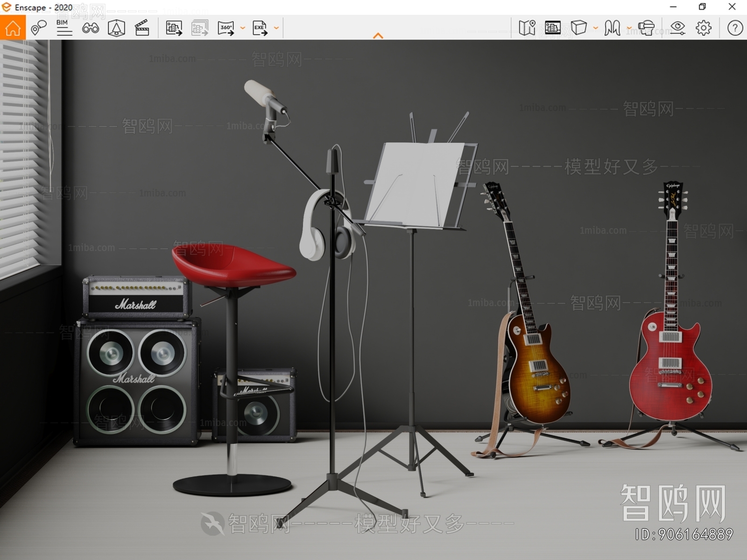Screen dimensions: 747x560
Task: Enable the Virtual Reality headset
Action: 647,28
